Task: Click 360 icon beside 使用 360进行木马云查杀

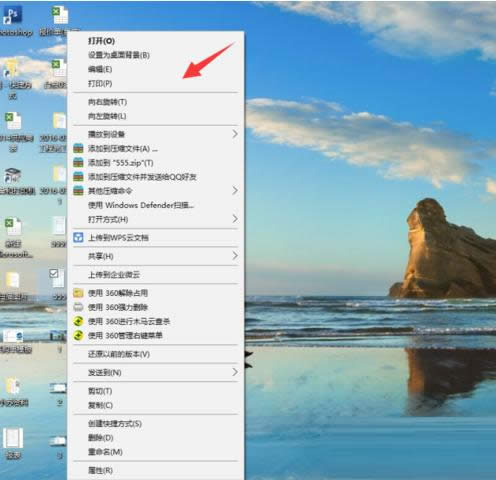Action: [x=78, y=321]
